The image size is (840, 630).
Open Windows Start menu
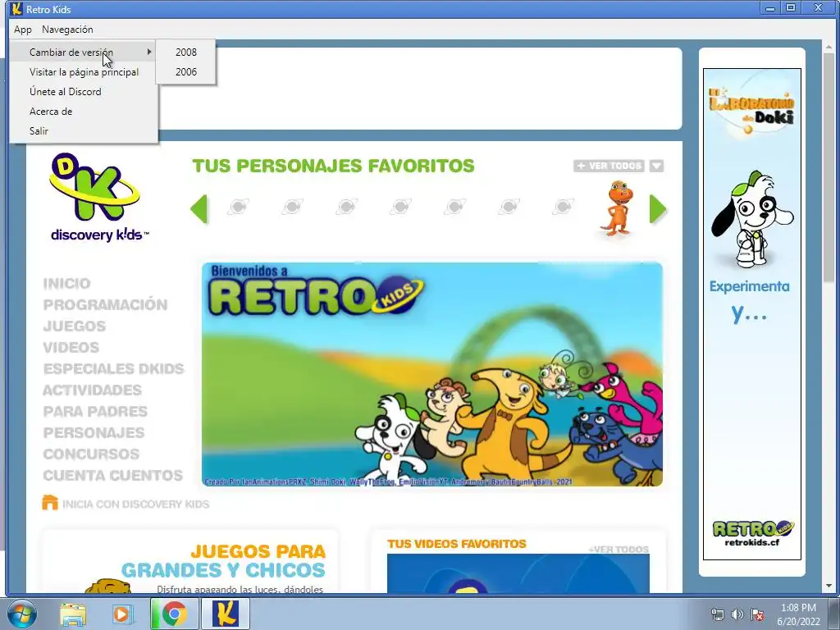coord(21,614)
